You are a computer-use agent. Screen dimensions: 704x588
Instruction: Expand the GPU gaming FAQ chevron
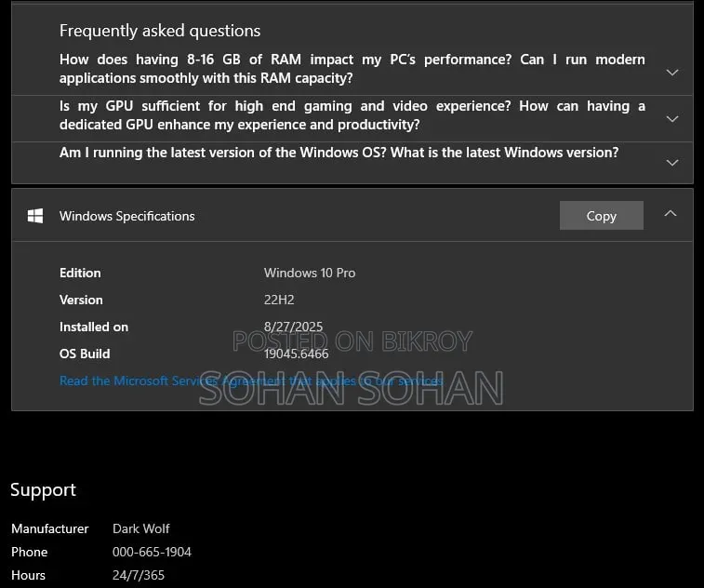pos(672,119)
